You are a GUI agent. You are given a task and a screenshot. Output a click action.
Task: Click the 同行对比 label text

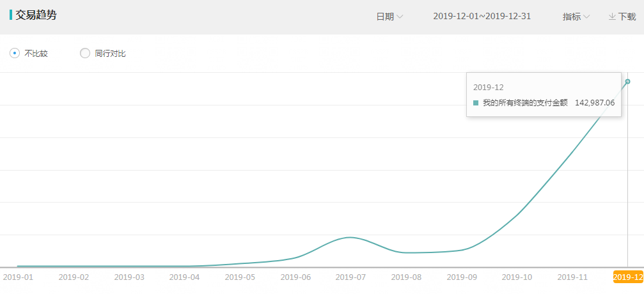(x=110, y=54)
